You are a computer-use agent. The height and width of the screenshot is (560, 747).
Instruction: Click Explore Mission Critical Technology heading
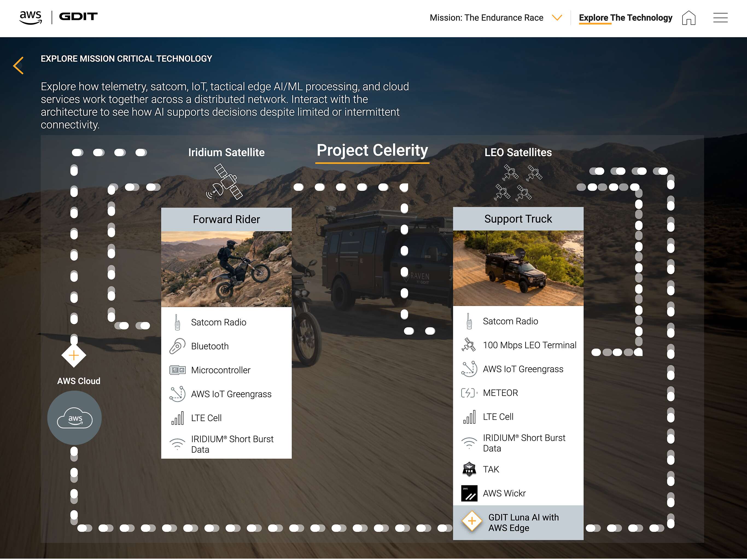pos(126,59)
